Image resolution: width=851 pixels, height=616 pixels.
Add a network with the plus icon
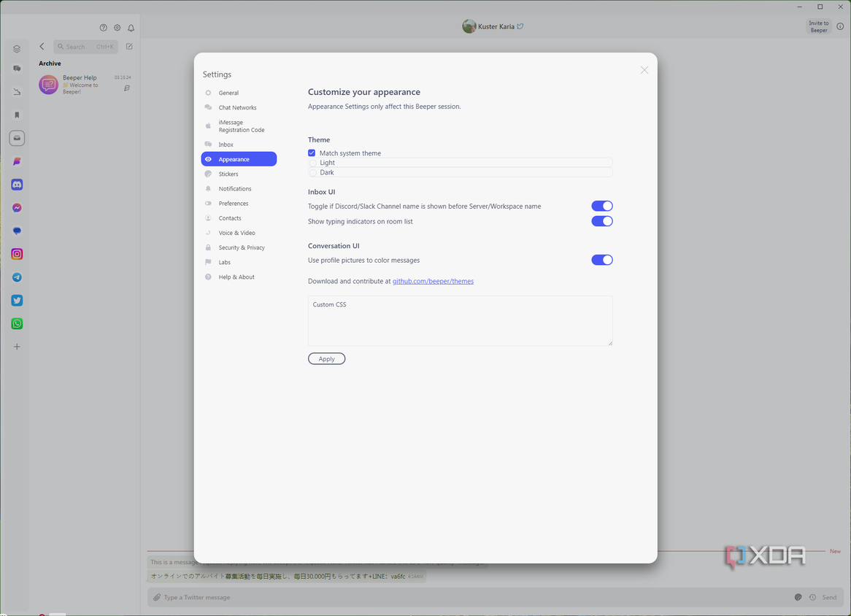pyautogui.click(x=17, y=347)
